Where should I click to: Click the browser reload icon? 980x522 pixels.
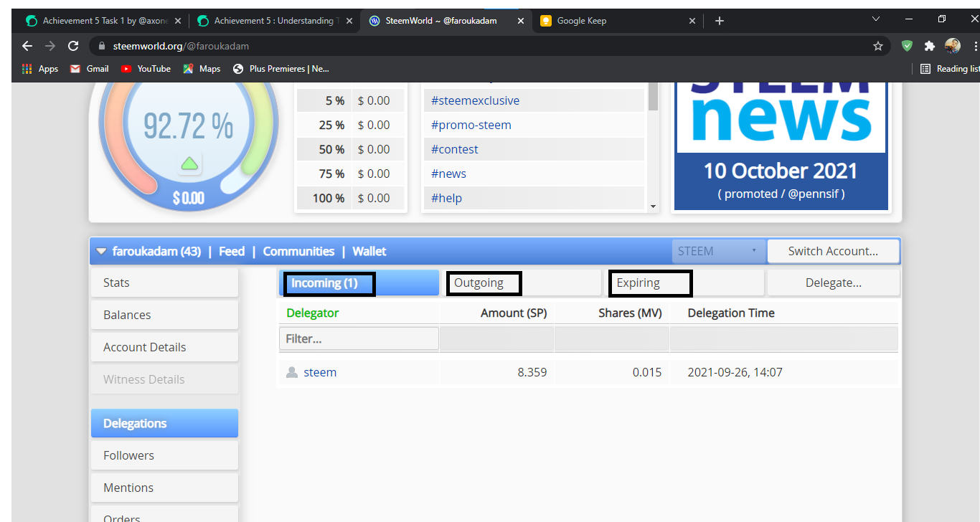73,46
